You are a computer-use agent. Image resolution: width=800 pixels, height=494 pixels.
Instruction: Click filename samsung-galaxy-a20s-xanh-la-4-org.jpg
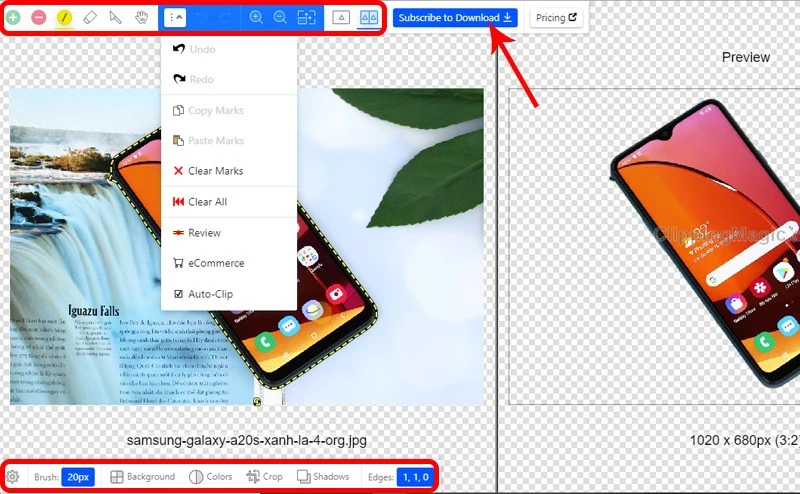click(246, 440)
